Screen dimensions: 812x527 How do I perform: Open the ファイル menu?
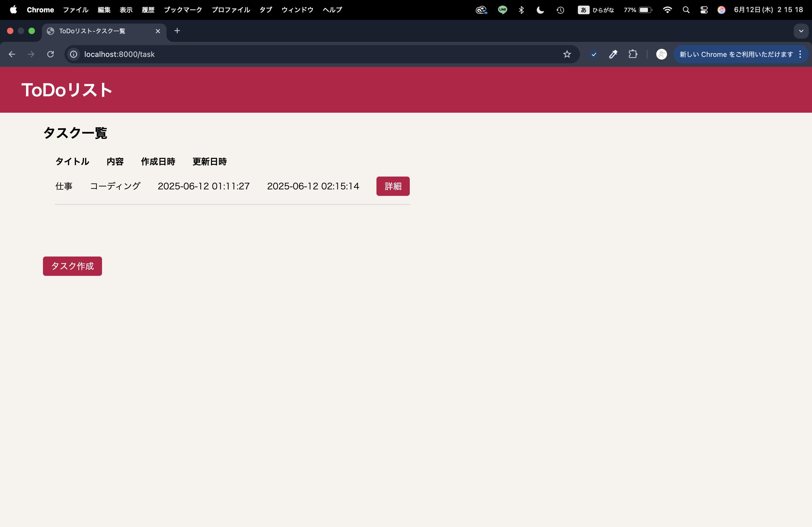[76, 10]
